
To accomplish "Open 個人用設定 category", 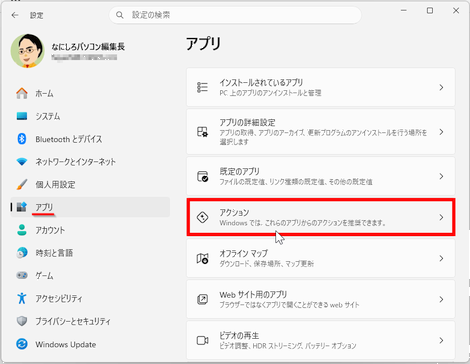I will coord(55,184).
